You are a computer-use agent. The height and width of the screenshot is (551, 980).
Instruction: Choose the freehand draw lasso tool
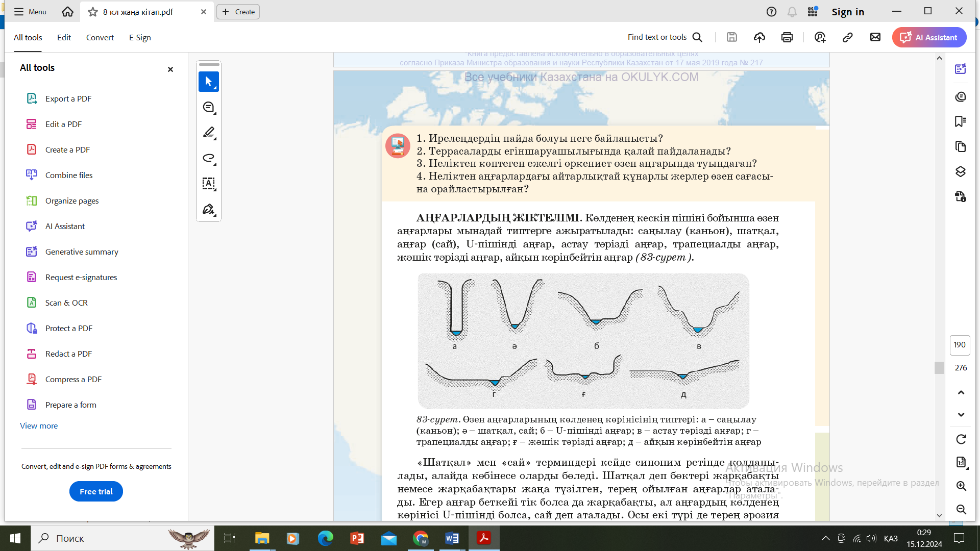point(208,158)
